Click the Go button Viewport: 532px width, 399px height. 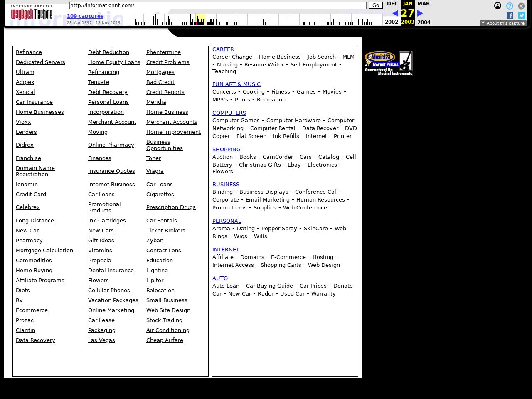pos(375,5)
